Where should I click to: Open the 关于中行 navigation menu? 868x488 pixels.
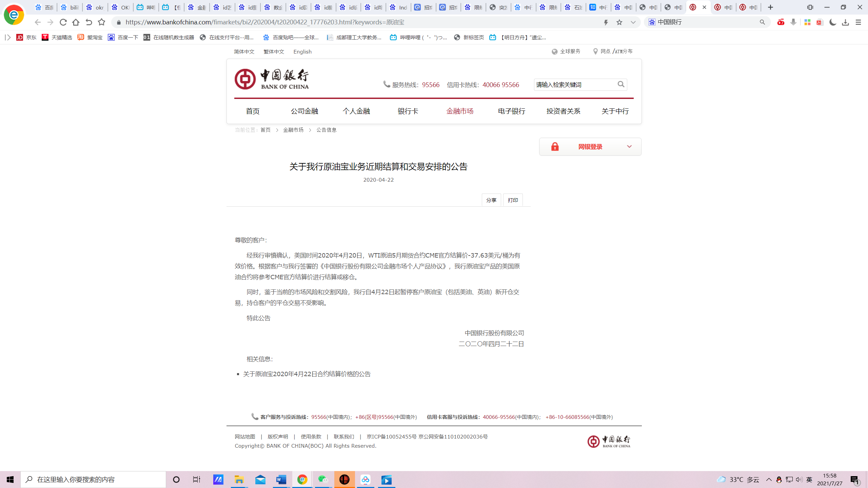615,111
